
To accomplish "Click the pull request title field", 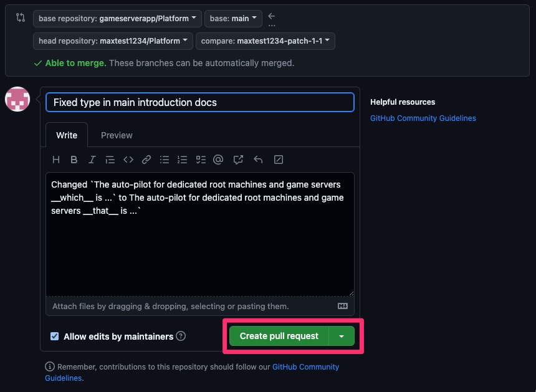I will tap(199, 102).
